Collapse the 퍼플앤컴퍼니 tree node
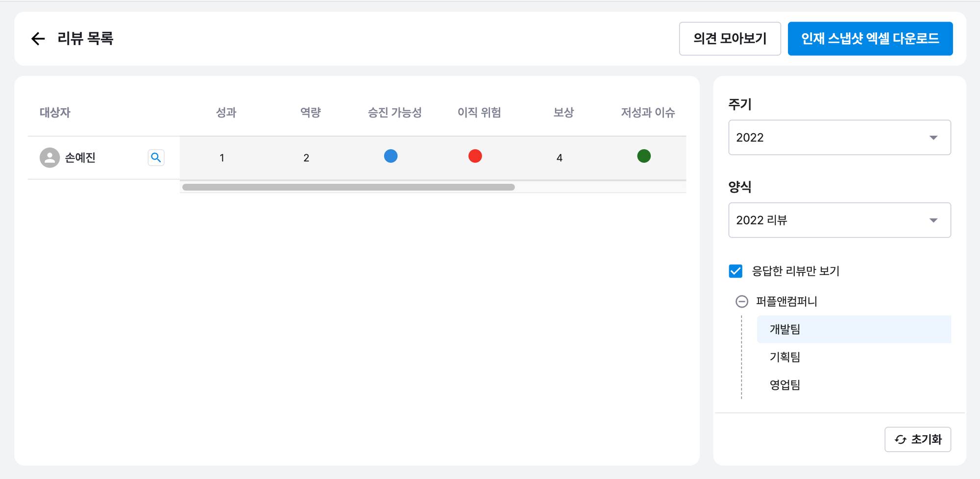 pos(742,301)
